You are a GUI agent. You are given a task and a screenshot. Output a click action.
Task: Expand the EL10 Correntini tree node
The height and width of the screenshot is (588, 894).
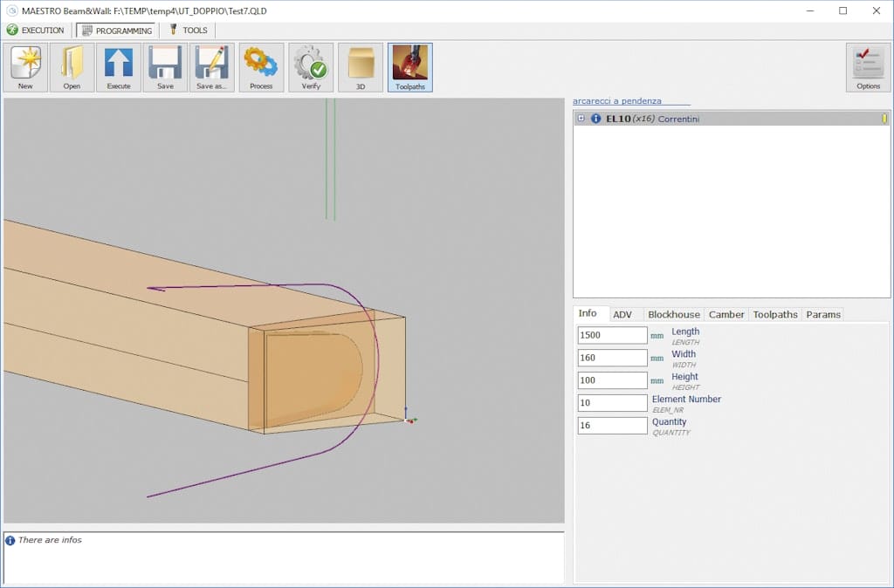point(581,118)
